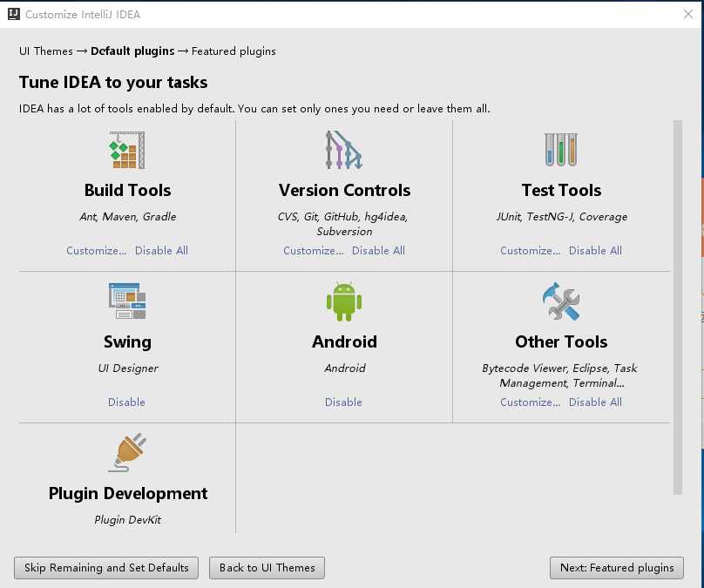The image size is (704, 588).
Task: Click Skip Remaining and Set Defaults button
Action: [106, 568]
